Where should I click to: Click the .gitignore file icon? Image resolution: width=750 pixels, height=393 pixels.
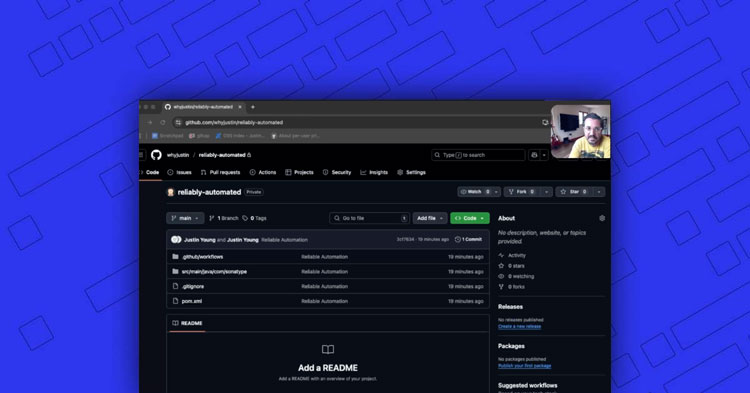click(175, 286)
